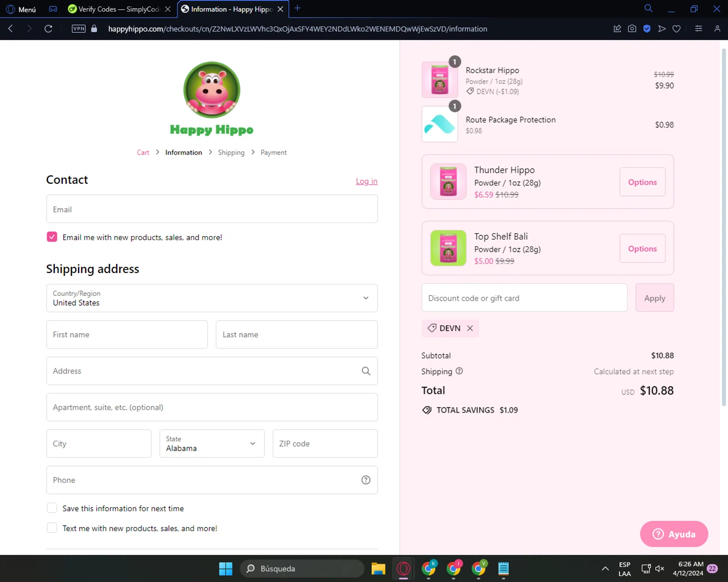
Task: Open the Ayuda help chat button
Action: click(x=674, y=534)
